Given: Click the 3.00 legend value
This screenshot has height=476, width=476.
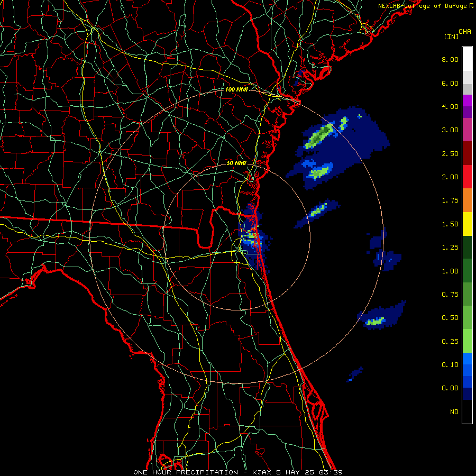Looking at the screenshot, I should (x=450, y=130).
